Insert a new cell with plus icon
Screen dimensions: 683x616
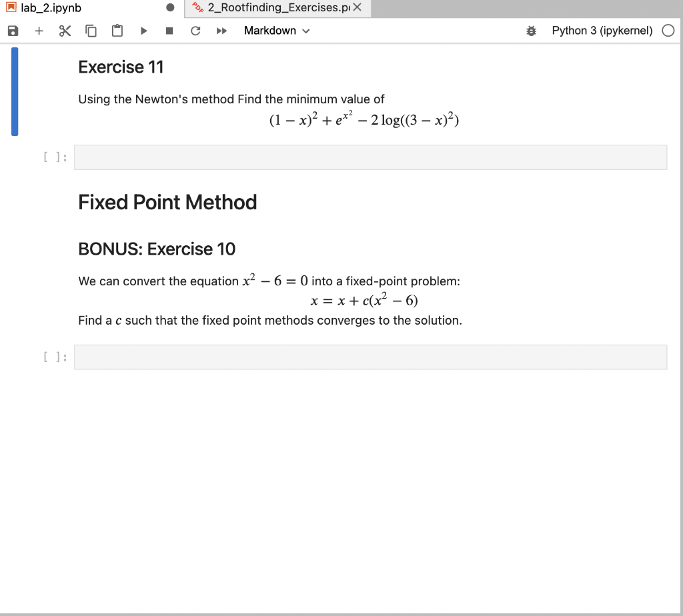tap(38, 30)
